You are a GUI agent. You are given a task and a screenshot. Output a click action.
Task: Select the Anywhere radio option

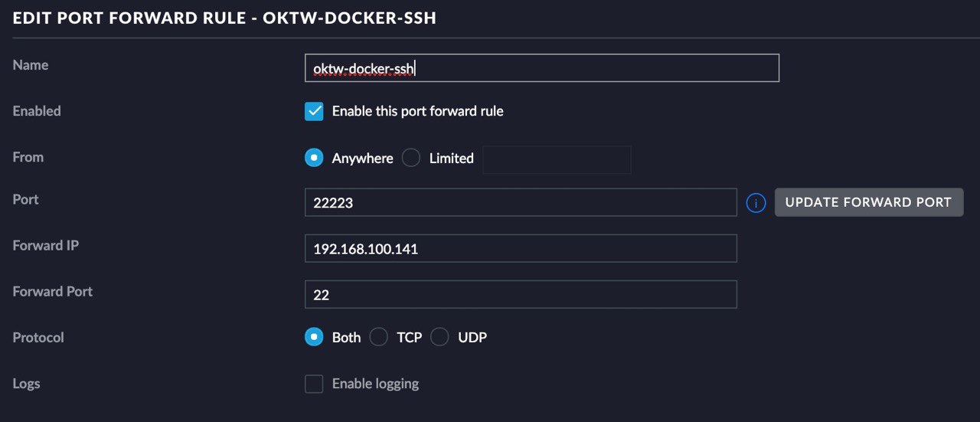tap(314, 158)
